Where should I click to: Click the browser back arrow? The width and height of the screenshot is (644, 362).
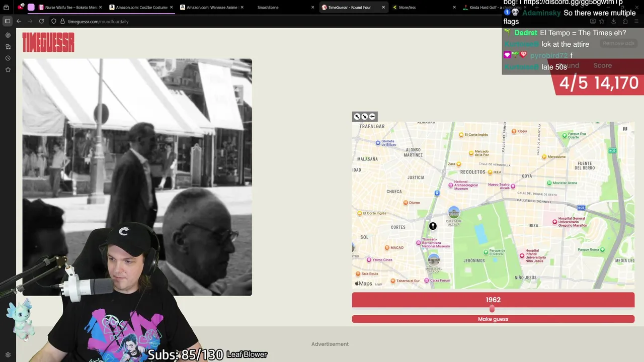[19, 21]
